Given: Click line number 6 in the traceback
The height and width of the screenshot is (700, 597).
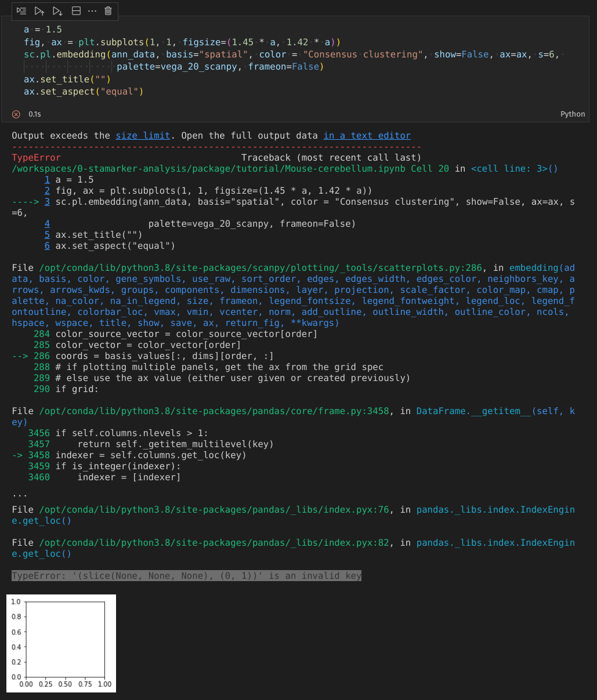Looking at the screenshot, I should point(47,245).
